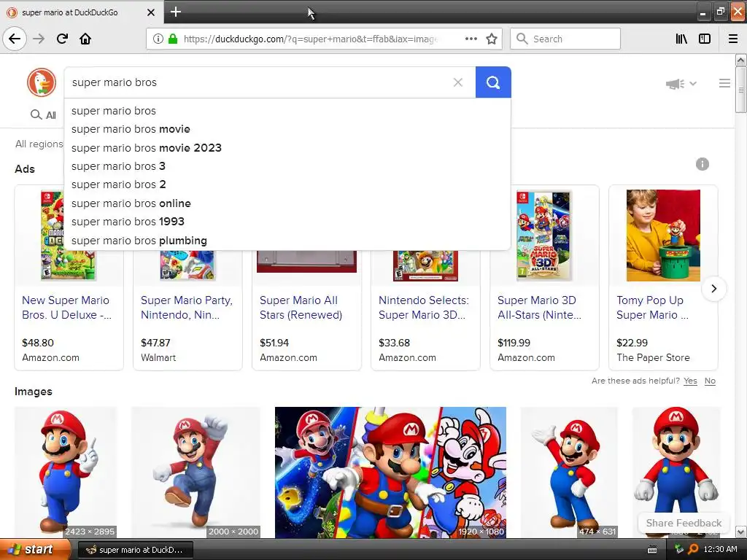This screenshot has height=560, width=747.
Task: Open Super Mario All Stars (Renewed) ad
Action: tap(301, 308)
